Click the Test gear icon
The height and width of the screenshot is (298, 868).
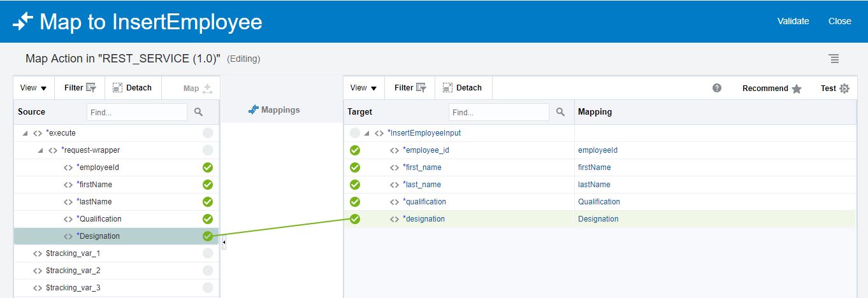tap(844, 89)
